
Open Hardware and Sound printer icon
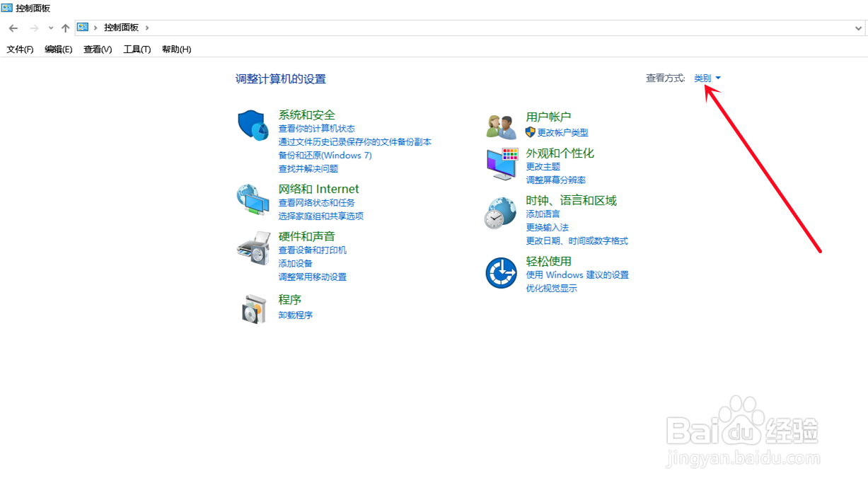pos(253,248)
